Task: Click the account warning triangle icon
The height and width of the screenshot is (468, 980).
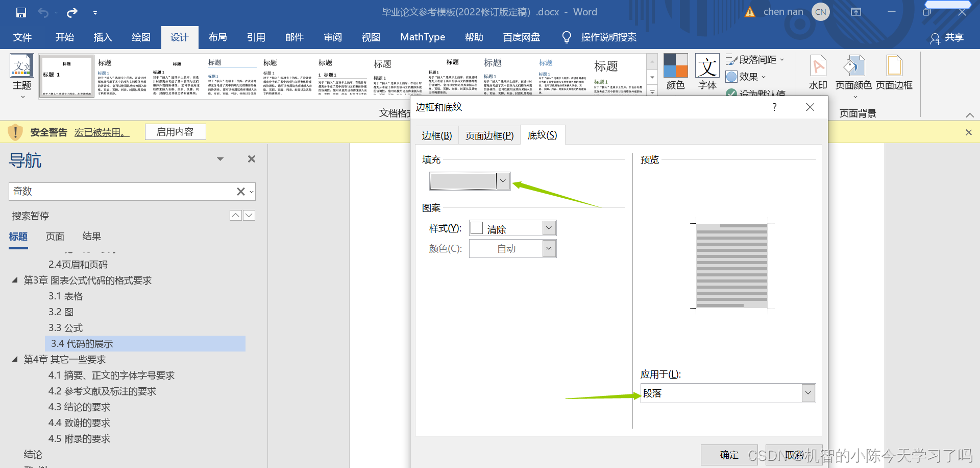Action: pos(750,12)
